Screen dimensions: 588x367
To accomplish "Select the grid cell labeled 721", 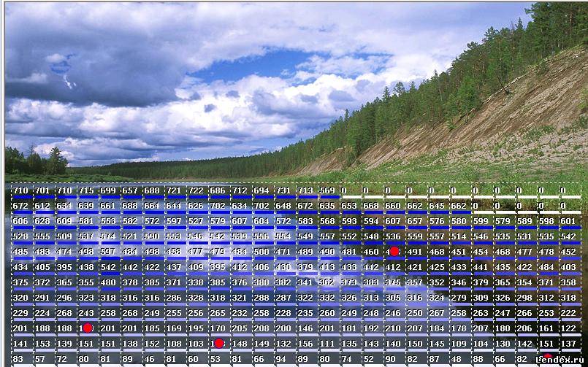I will (174, 190).
